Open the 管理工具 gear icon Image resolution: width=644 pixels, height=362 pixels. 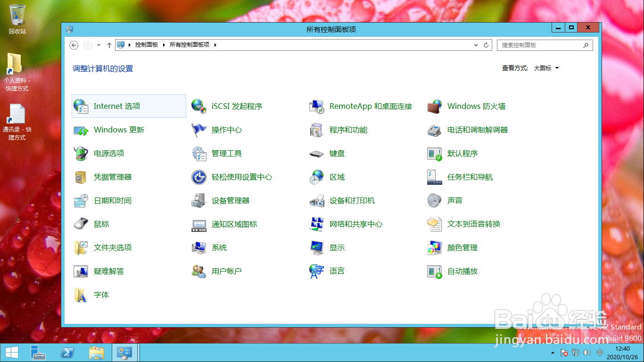[199, 154]
